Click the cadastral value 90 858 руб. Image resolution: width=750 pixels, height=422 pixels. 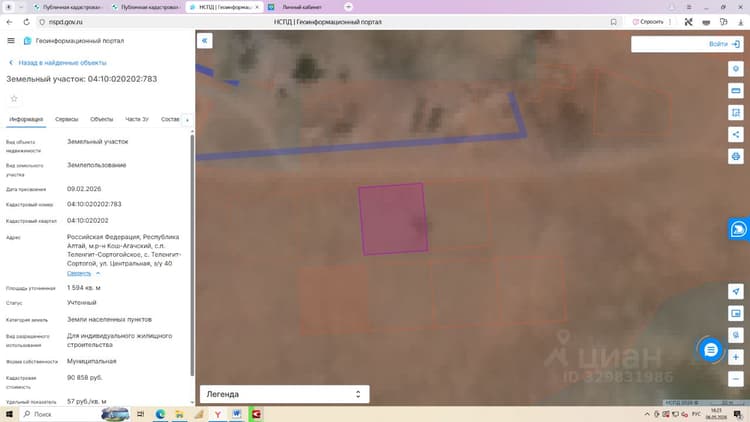(85, 378)
